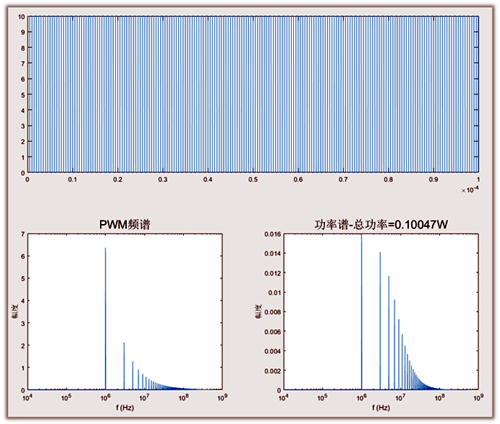Click the 0.9 tick label on top plot x-axis
The height and width of the screenshot is (424, 500).
(x=433, y=180)
